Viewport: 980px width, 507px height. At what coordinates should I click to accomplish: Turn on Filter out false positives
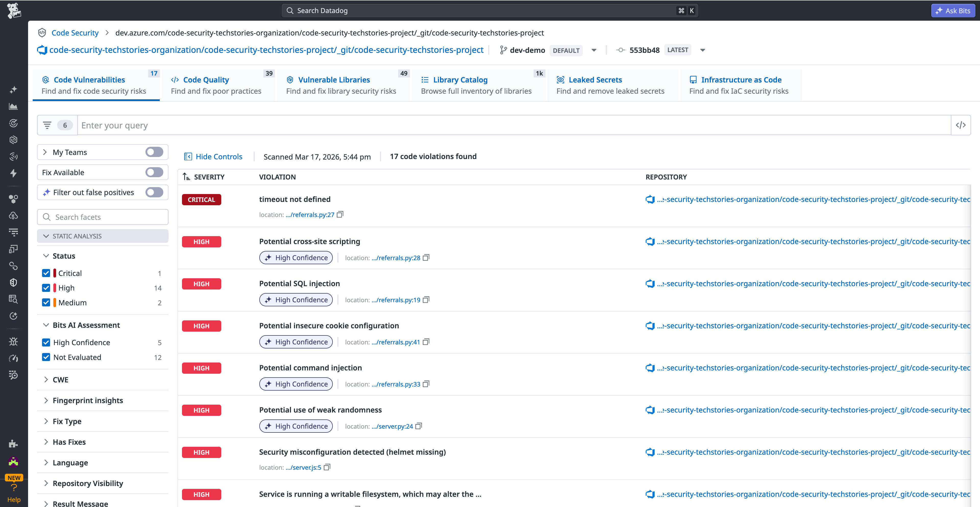(x=154, y=192)
